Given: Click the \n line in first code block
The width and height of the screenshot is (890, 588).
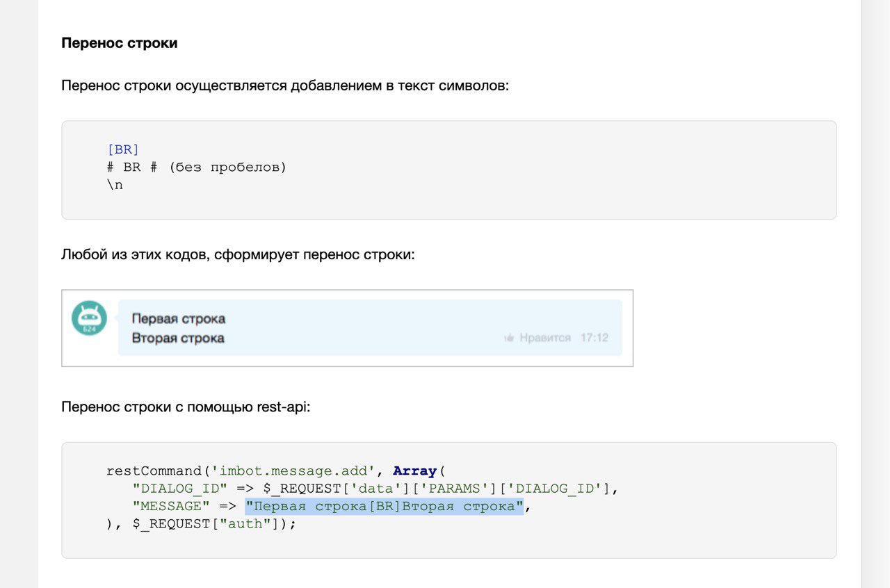Looking at the screenshot, I should point(115,186).
